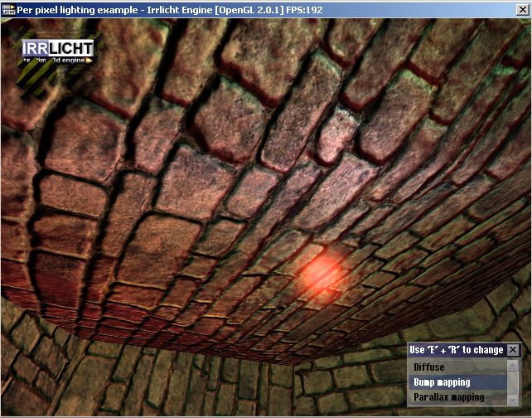The height and width of the screenshot is (418, 532).
Task: Click the scroll down arrow in material list
Action: [513, 400]
